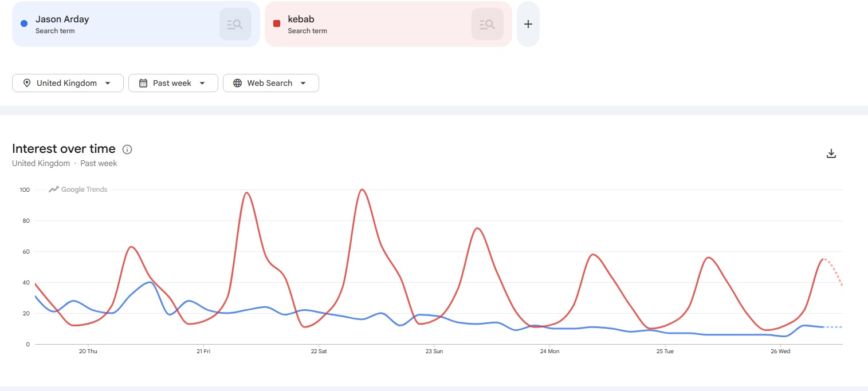Click the kebab peak at 100 on Saturday
868x391 pixels.
click(x=362, y=189)
